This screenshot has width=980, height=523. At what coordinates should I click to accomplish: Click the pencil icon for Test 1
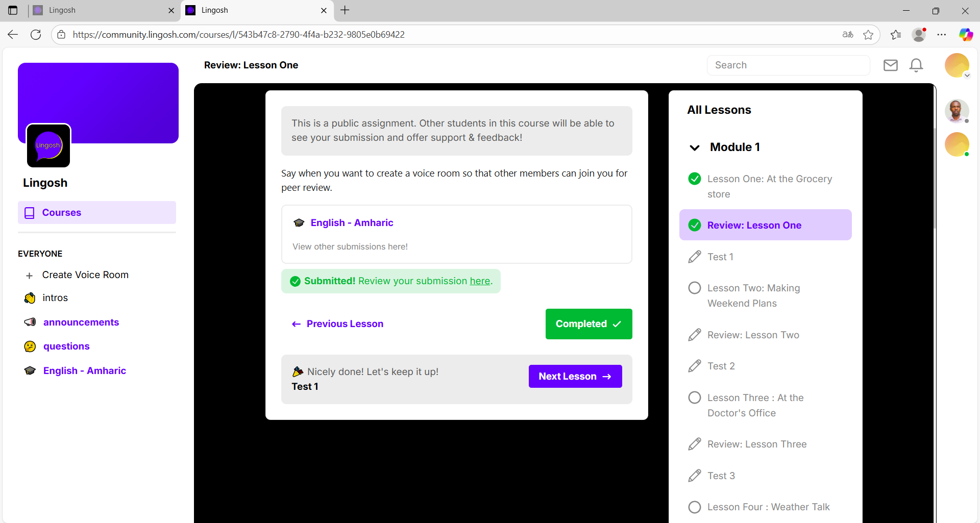click(x=695, y=257)
